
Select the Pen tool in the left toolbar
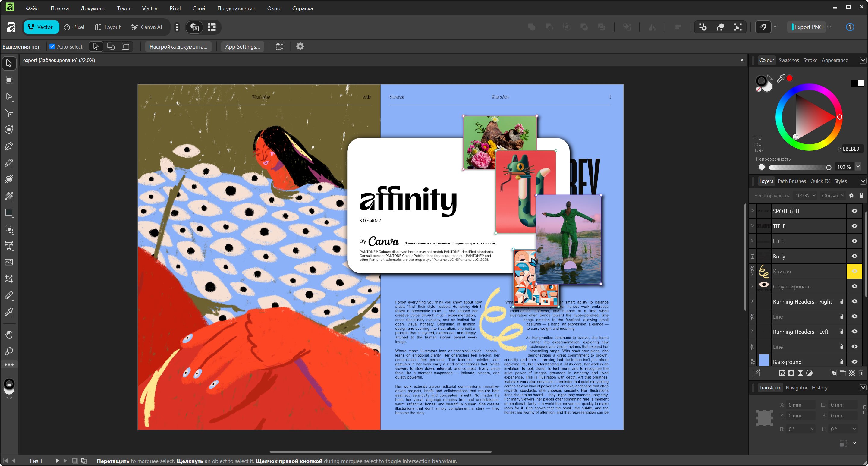(x=9, y=146)
